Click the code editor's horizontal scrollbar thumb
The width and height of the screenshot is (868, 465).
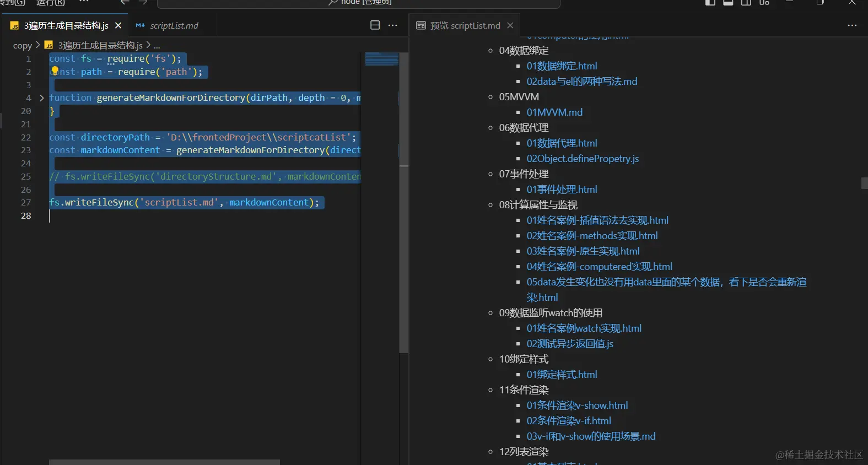tap(164, 462)
